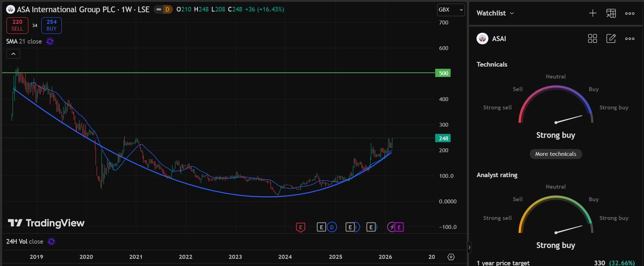Click the ASAI logo icon in details panel
Screen dimensions: 644x266
click(x=482, y=39)
